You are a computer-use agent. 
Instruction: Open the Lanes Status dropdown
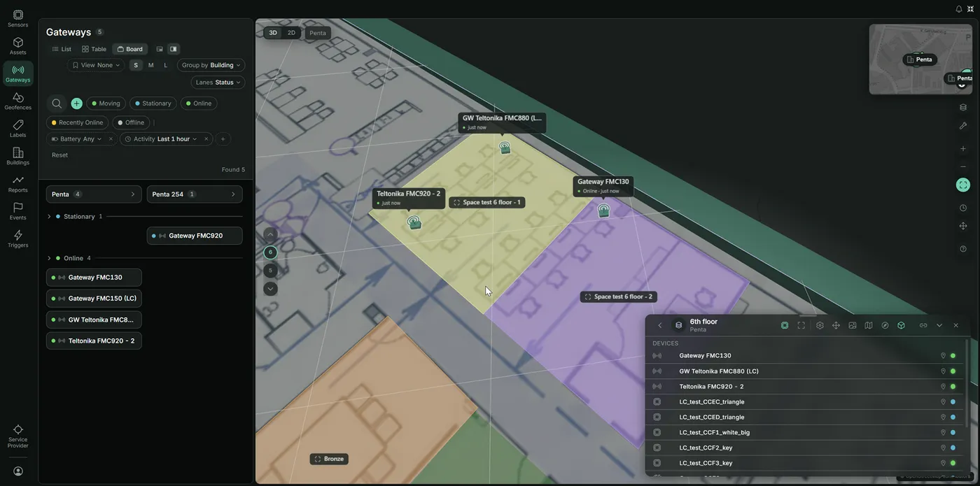tap(218, 83)
